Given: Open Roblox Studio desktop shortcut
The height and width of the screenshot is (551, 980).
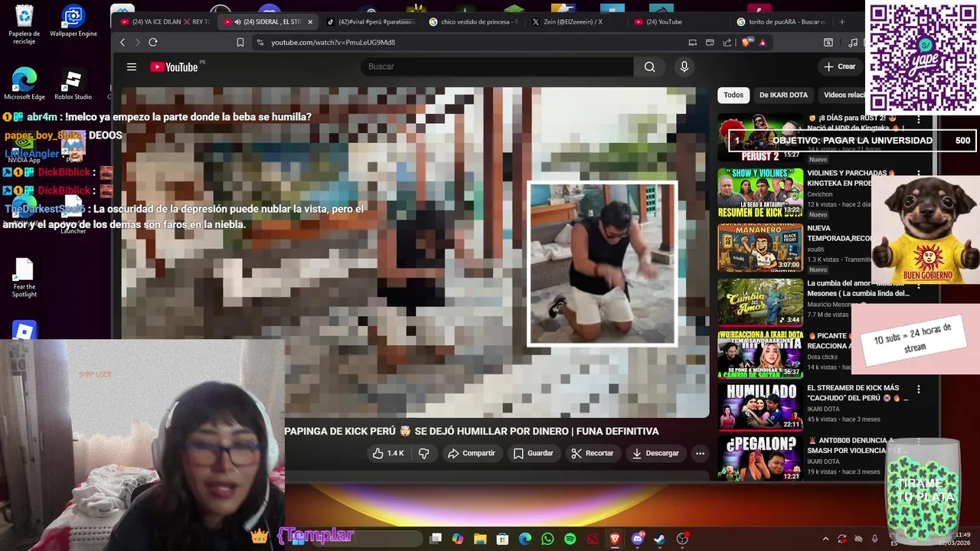Looking at the screenshot, I should 73,84.
